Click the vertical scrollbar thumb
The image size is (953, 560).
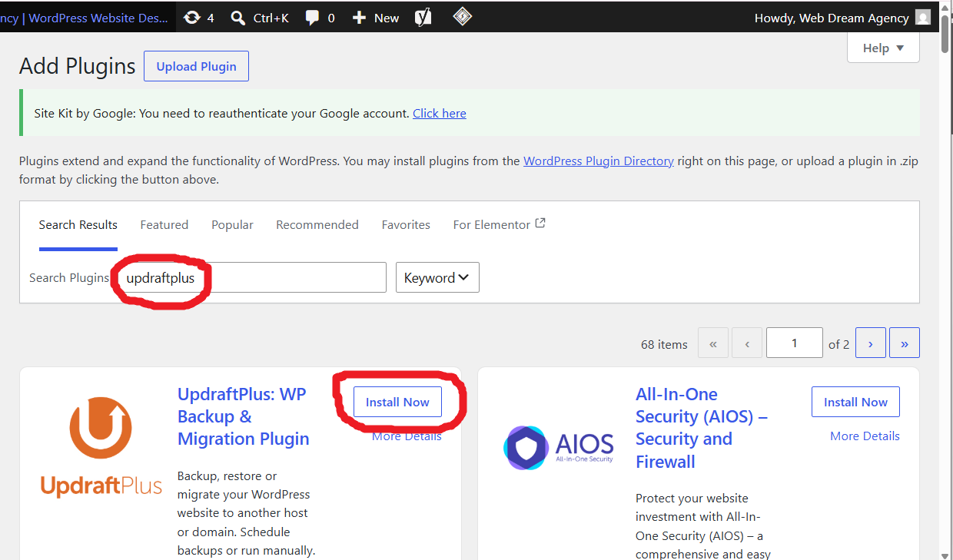click(x=945, y=35)
